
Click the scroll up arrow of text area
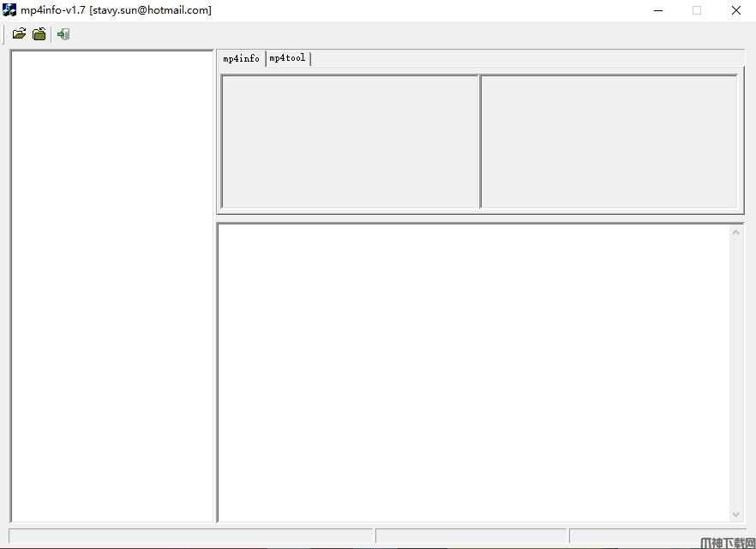pyautogui.click(x=735, y=233)
